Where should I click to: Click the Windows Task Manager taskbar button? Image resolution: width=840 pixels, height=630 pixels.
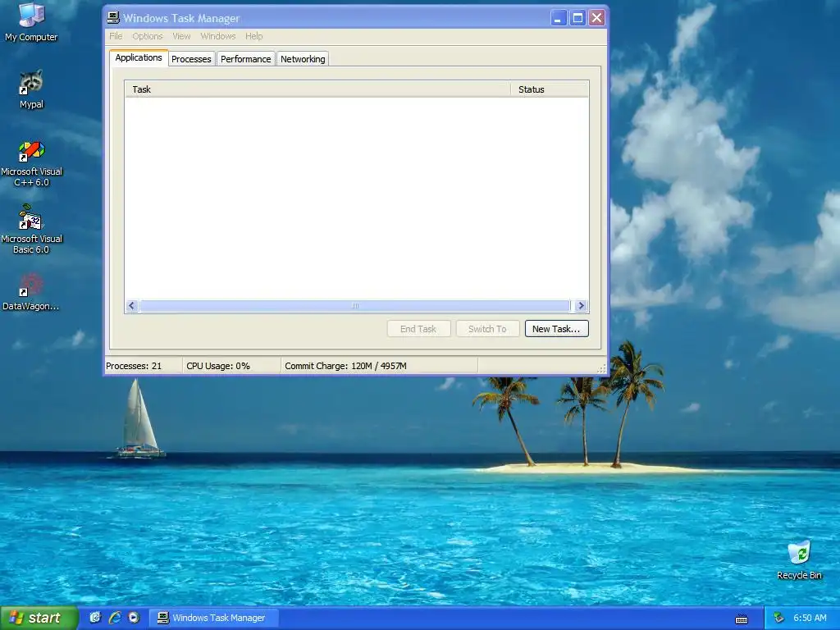coord(213,618)
